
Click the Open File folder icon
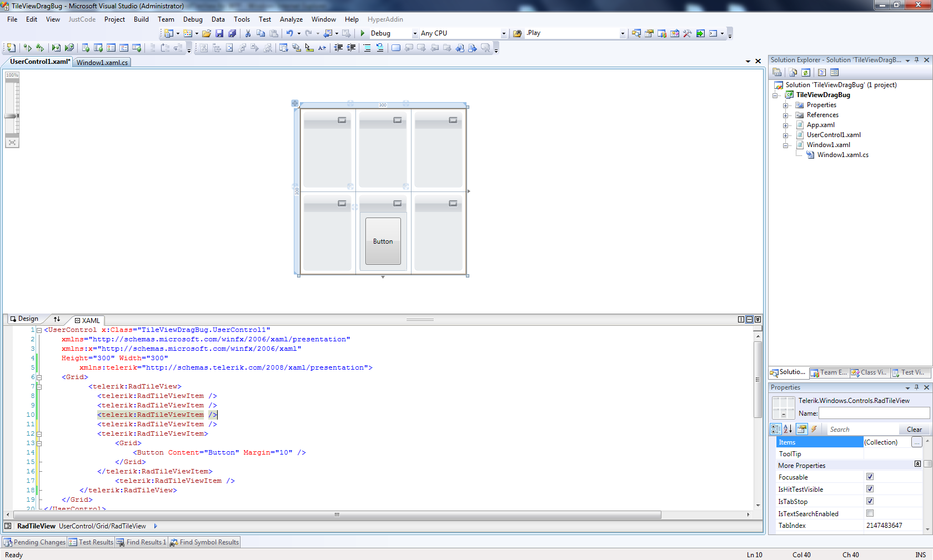207,33
